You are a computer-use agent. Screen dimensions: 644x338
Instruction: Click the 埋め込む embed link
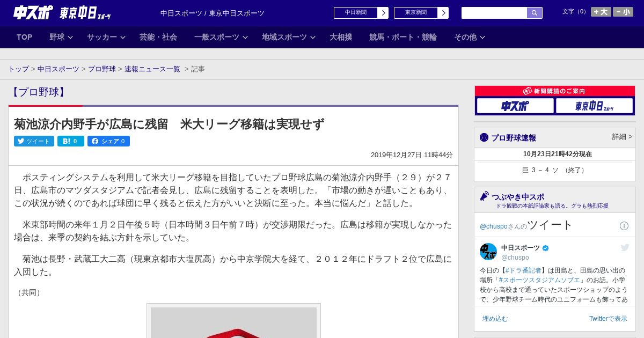[x=495, y=319]
